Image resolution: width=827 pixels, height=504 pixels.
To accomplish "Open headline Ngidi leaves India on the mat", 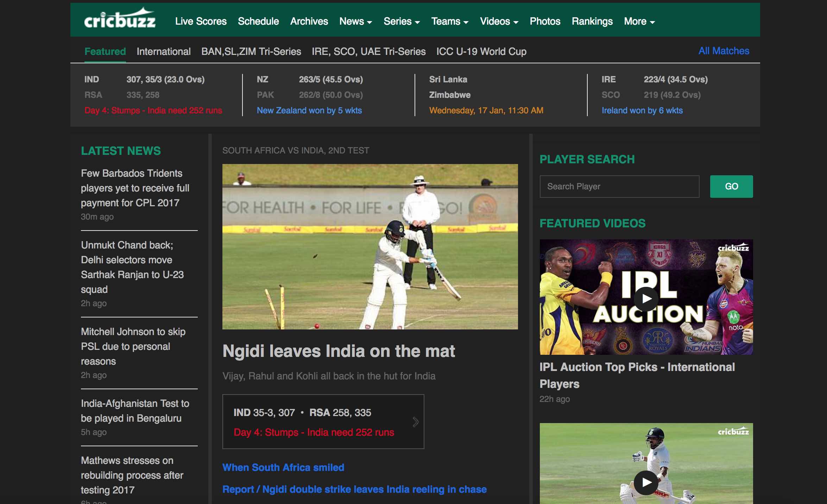I will [339, 351].
